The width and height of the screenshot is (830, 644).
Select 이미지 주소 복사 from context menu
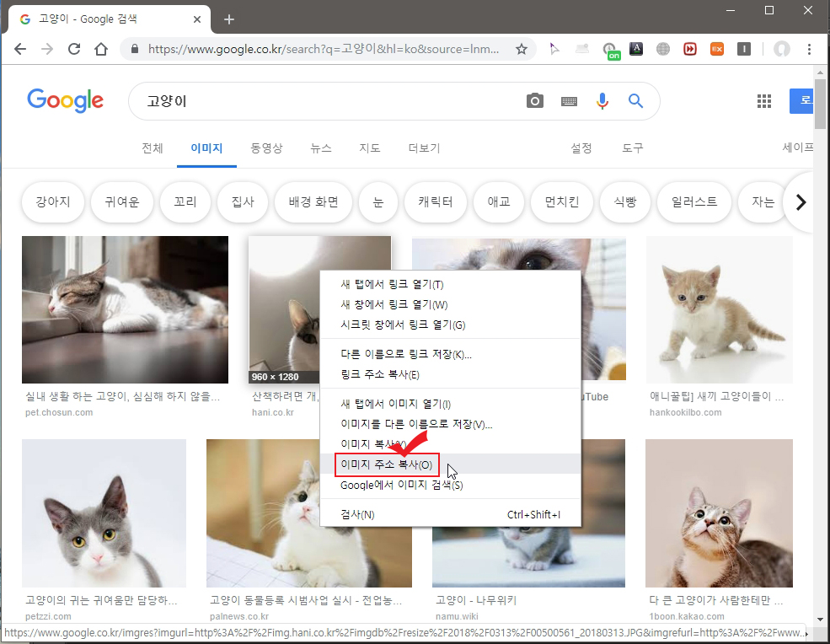pos(386,464)
